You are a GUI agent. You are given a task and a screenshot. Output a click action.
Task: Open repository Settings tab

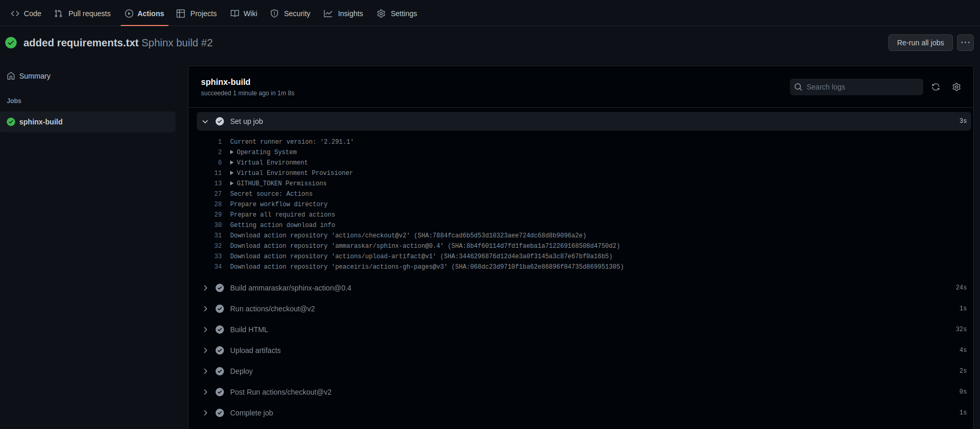click(x=397, y=14)
